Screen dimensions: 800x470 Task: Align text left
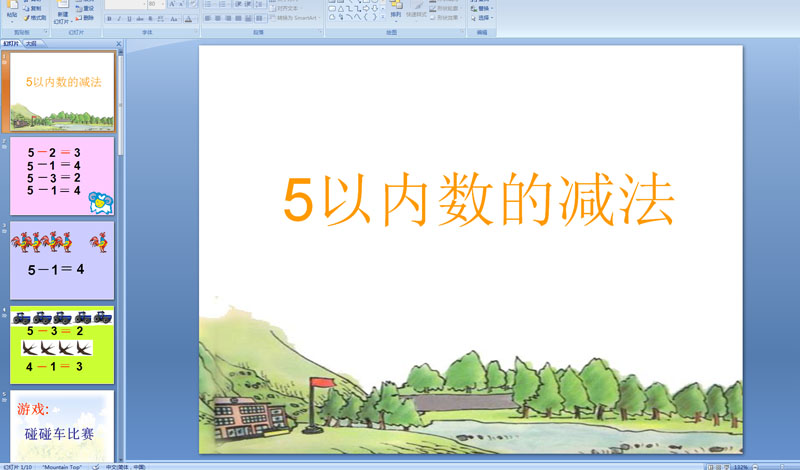(208, 18)
